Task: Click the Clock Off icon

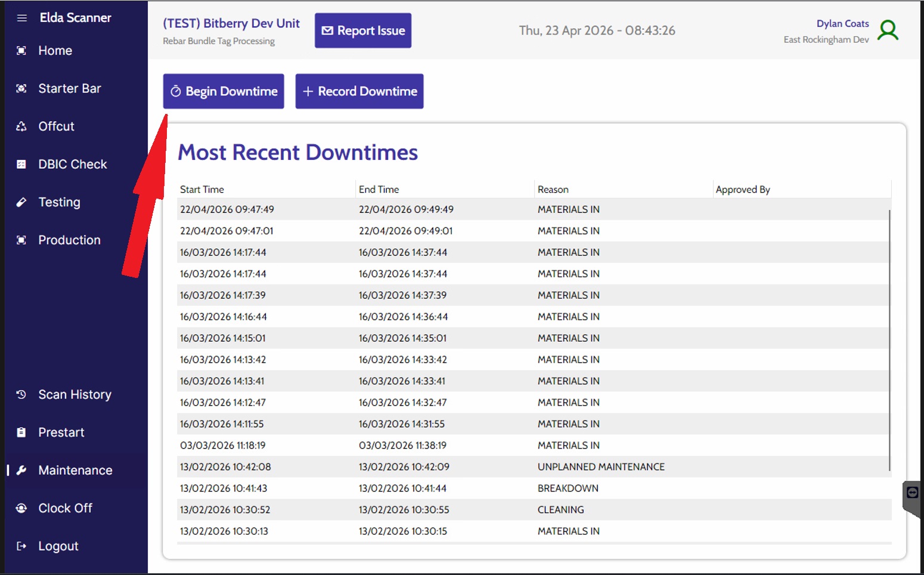Action: click(21, 508)
